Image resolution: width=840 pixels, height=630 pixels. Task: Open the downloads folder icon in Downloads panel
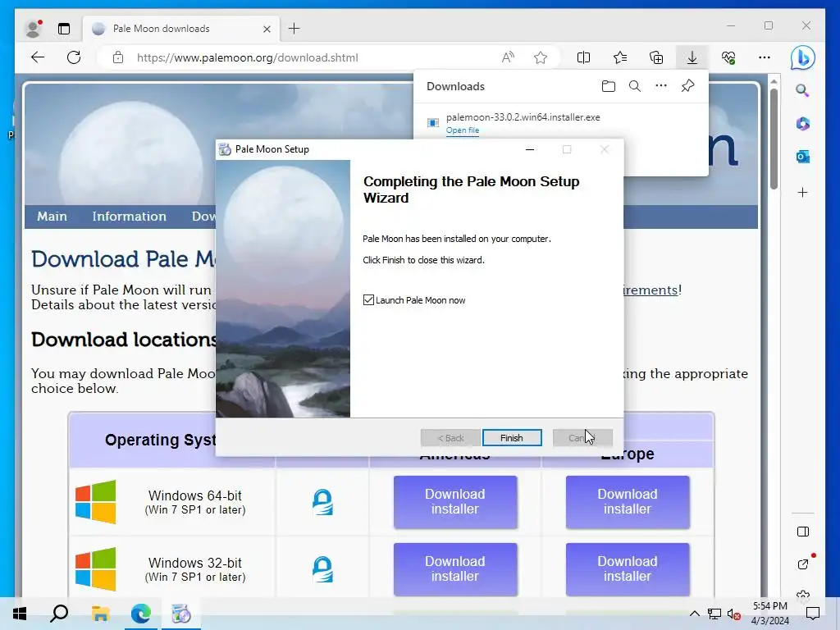pyautogui.click(x=608, y=86)
